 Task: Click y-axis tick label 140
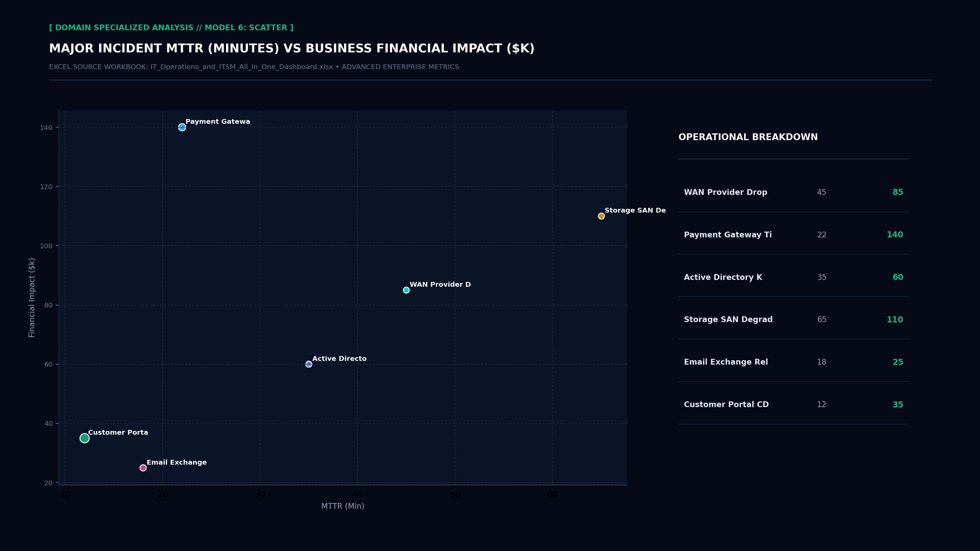(46, 128)
